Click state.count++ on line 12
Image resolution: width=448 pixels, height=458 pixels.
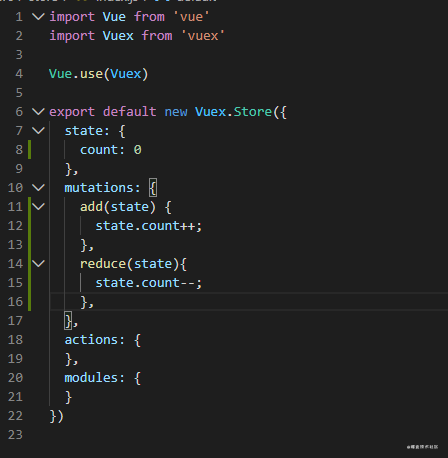click(145, 226)
